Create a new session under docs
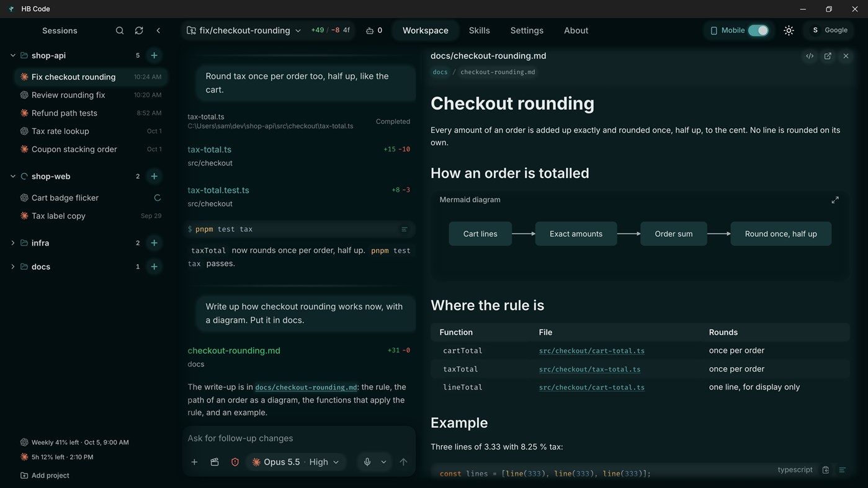 click(x=154, y=267)
